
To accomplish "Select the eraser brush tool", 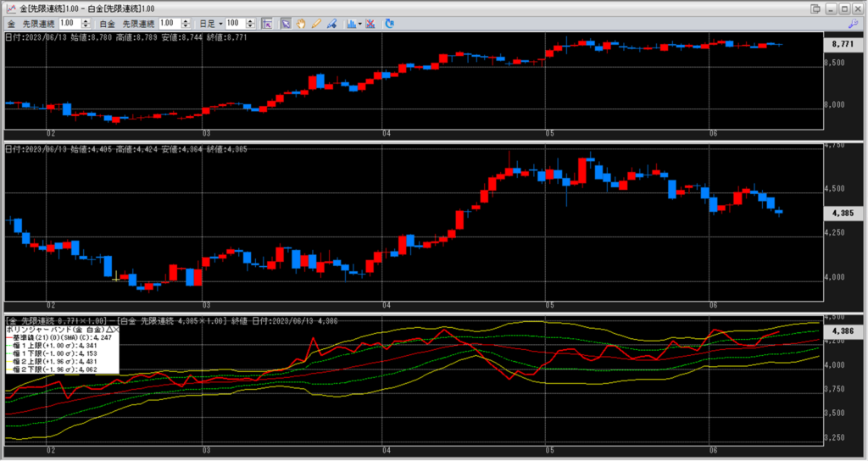I will (331, 24).
